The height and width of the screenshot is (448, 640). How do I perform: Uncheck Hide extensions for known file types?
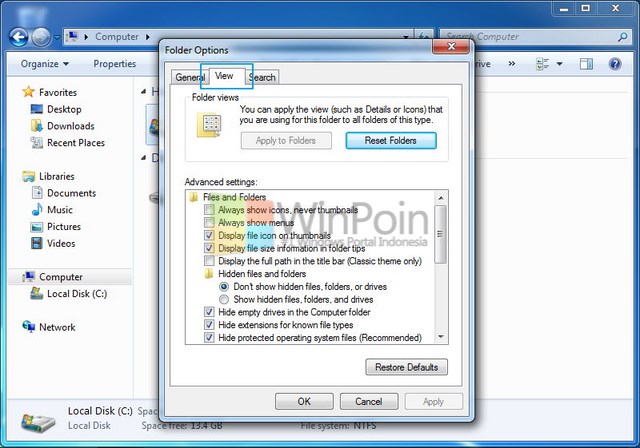point(209,325)
